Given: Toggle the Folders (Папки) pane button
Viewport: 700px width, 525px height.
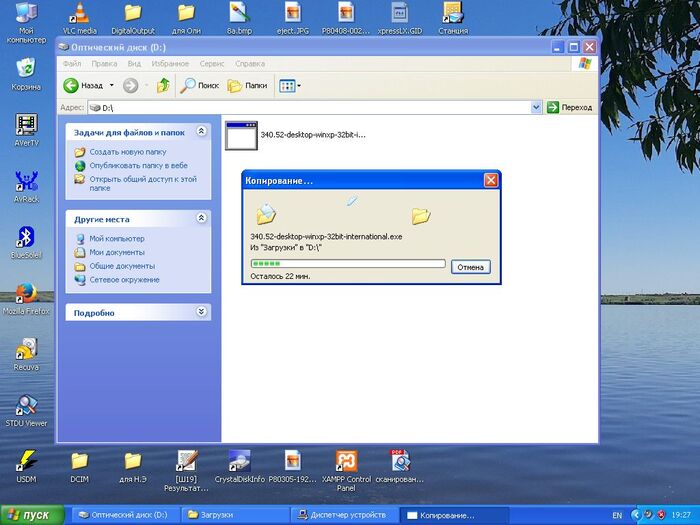Looking at the screenshot, I should [x=247, y=86].
